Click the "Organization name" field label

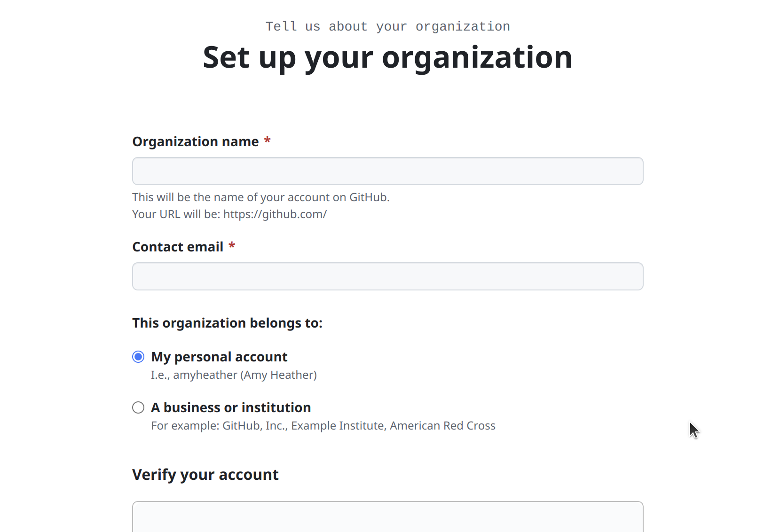(x=196, y=141)
